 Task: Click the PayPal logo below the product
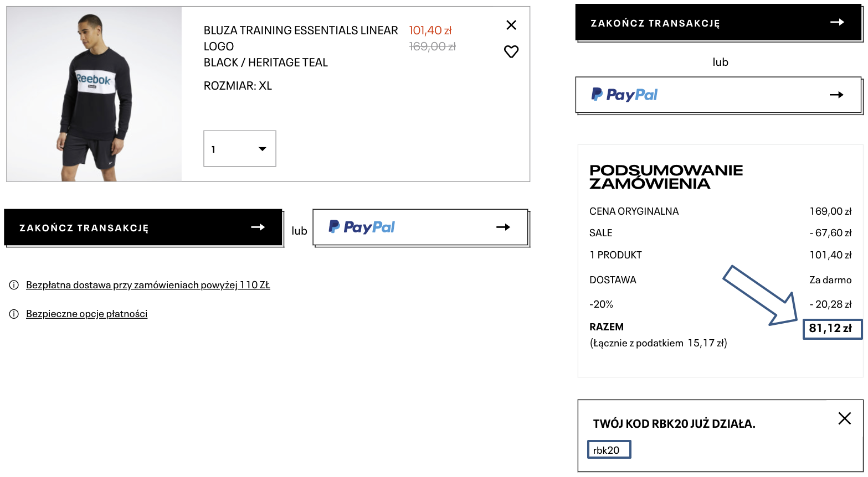(x=362, y=227)
